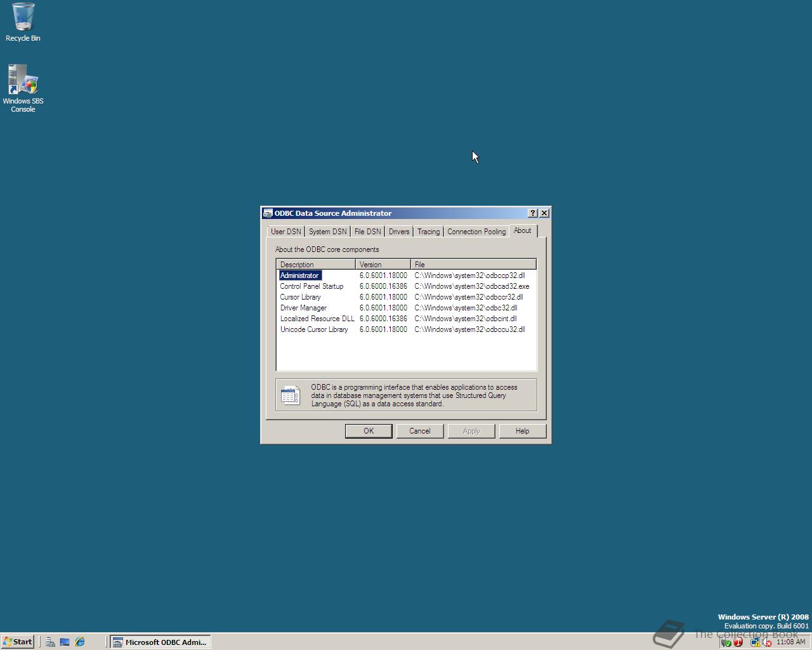This screenshot has width=812, height=650.
Task: Click the red alert tray icon
Action: [x=738, y=642]
